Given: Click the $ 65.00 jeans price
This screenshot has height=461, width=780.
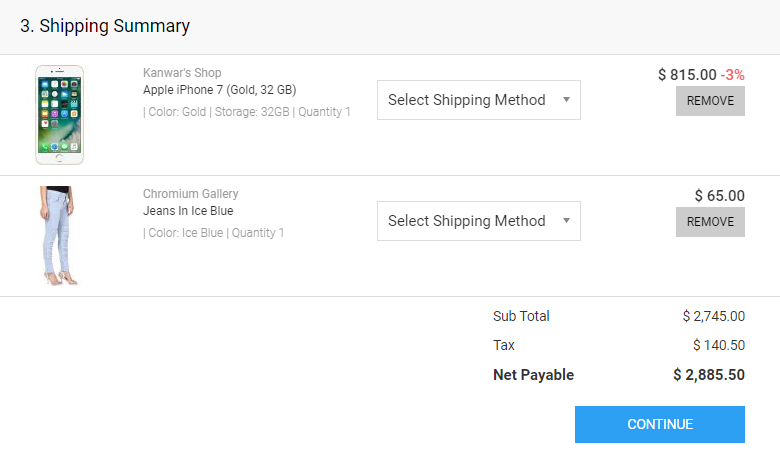Looking at the screenshot, I should tap(719, 196).
